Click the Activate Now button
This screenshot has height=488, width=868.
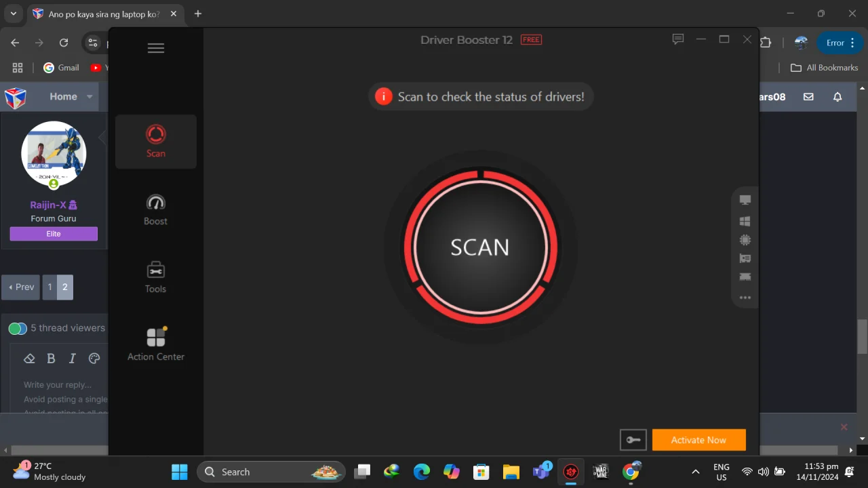click(698, 440)
